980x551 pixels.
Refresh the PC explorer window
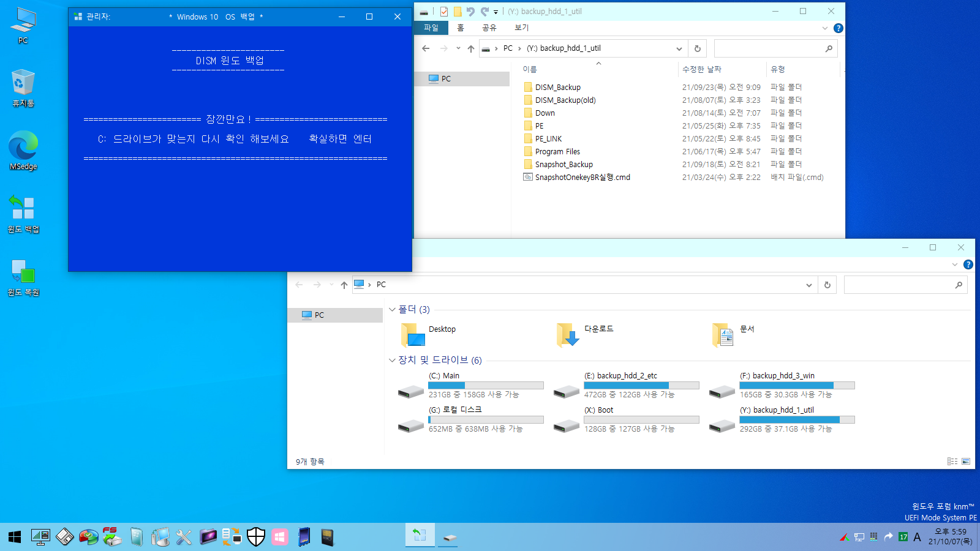tap(827, 285)
